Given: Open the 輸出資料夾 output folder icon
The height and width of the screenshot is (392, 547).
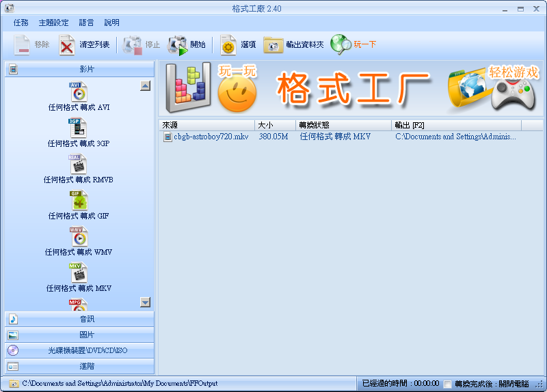Looking at the screenshot, I should click(x=273, y=45).
